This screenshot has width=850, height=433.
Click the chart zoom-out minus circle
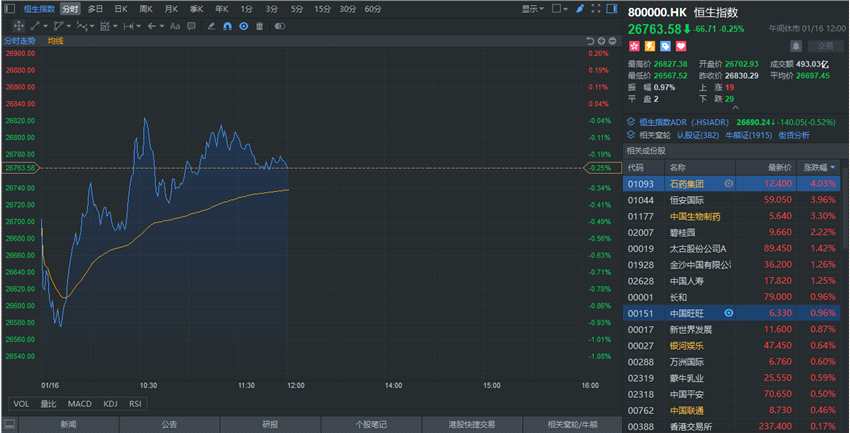pyautogui.click(x=613, y=41)
